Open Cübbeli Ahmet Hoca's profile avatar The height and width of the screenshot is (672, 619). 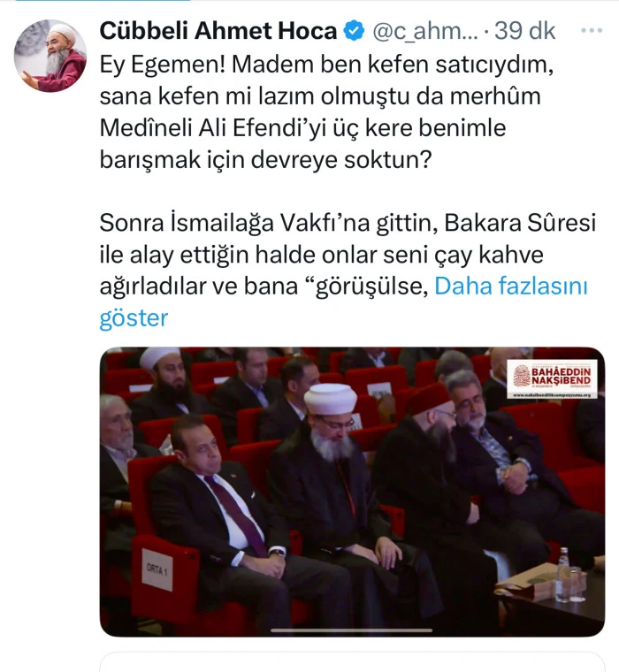pyautogui.click(x=50, y=56)
